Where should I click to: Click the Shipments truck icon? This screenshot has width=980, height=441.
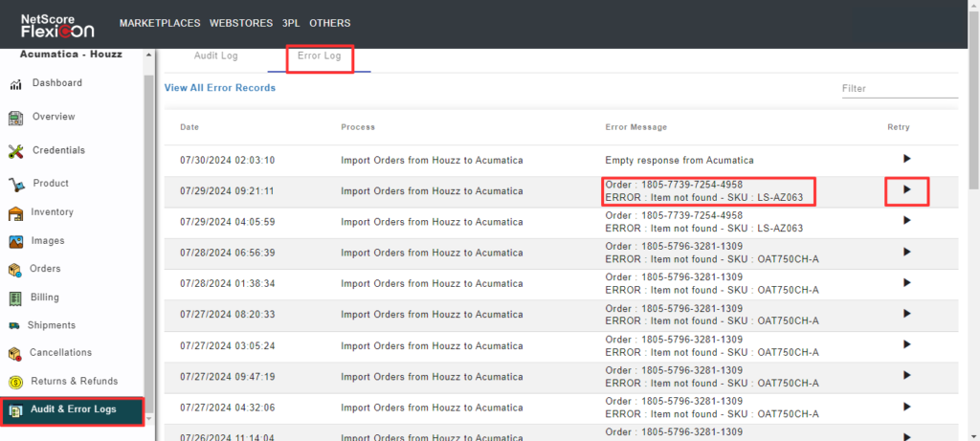click(15, 325)
